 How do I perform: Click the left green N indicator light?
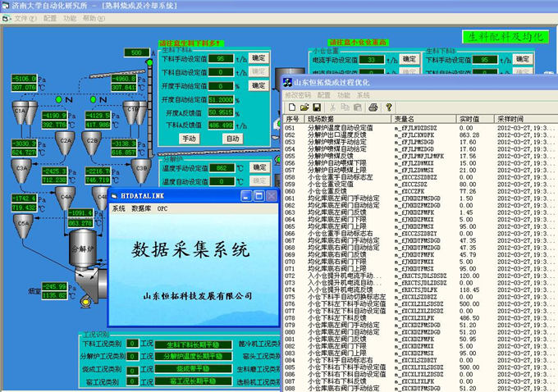[x=58, y=99]
